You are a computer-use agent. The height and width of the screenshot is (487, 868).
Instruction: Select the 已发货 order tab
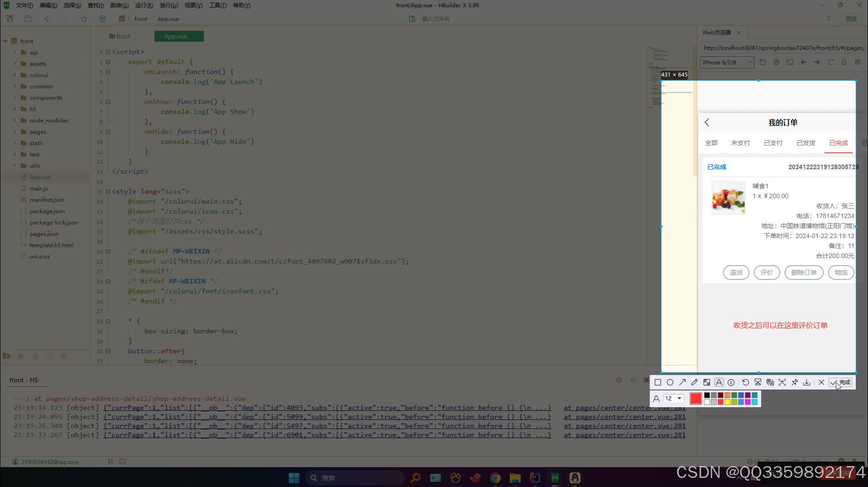click(x=805, y=143)
